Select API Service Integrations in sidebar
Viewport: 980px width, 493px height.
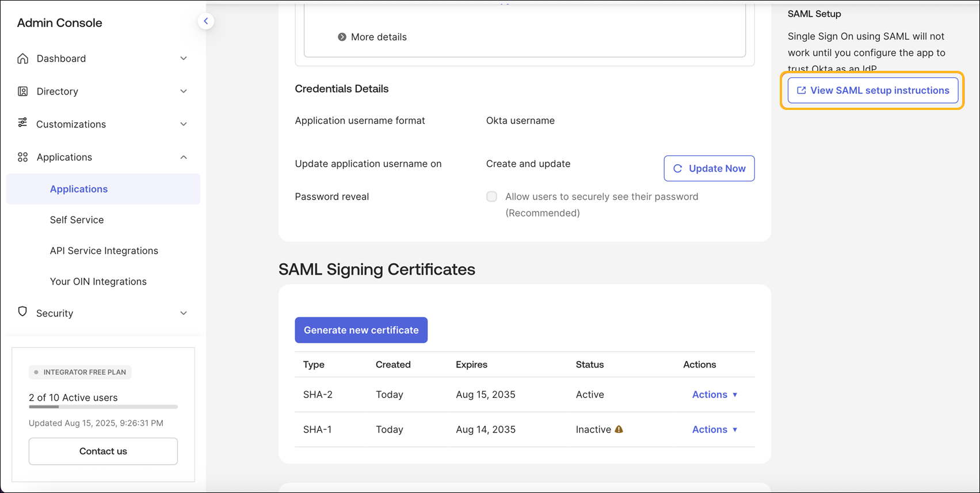click(104, 251)
